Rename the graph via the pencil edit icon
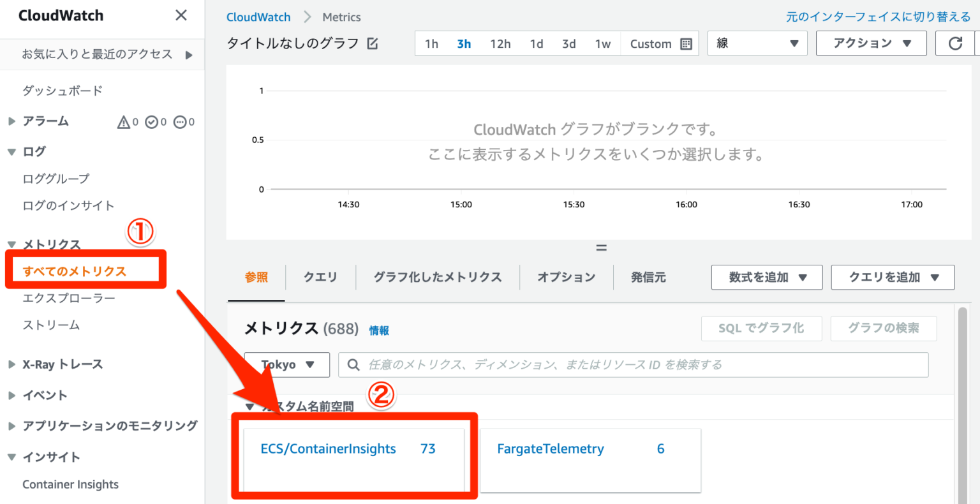The height and width of the screenshot is (504, 980). pos(373,43)
